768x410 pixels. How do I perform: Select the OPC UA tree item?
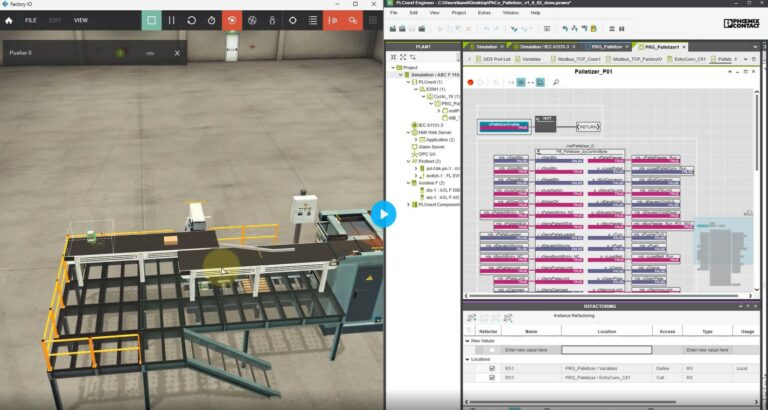click(x=423, y=154)
